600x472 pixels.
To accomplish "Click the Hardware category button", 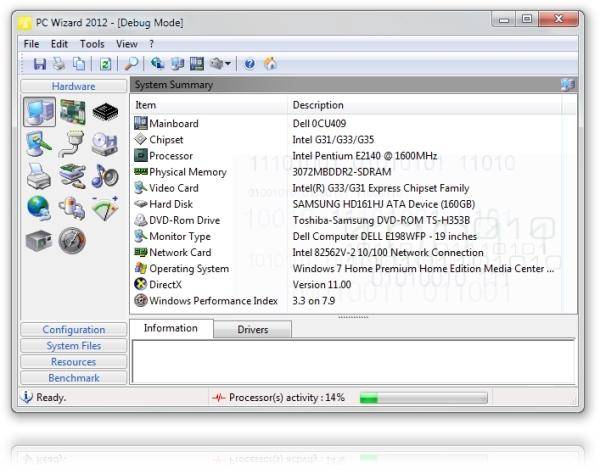I will pos(73,86).
